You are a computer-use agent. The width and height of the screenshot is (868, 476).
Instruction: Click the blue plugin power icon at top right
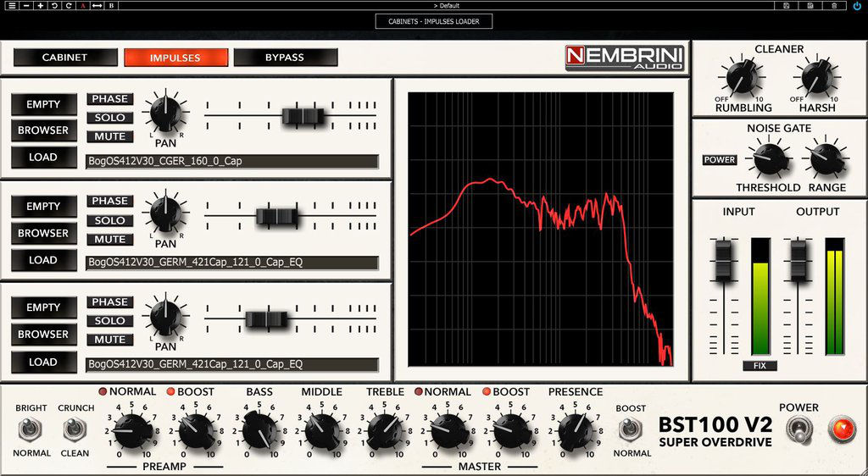[x=858, y=6]
